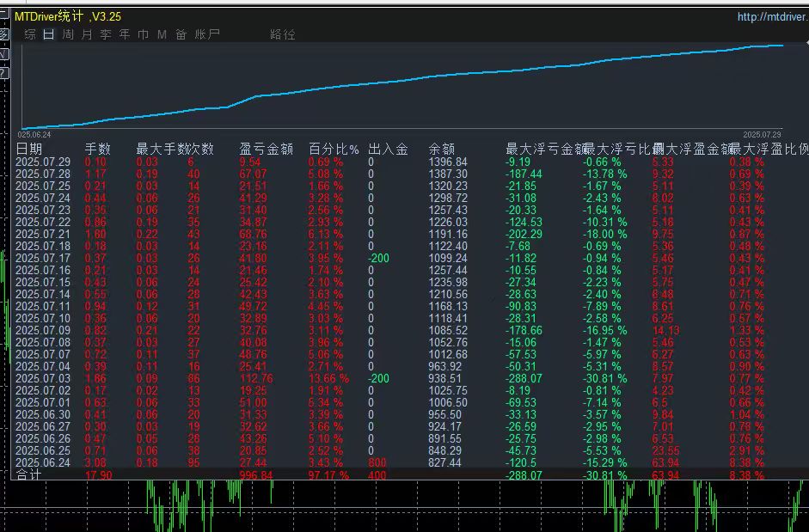809x532 pixels.
Task: Click the 996.84 total profit value
Action: click(x=256, y=474)
